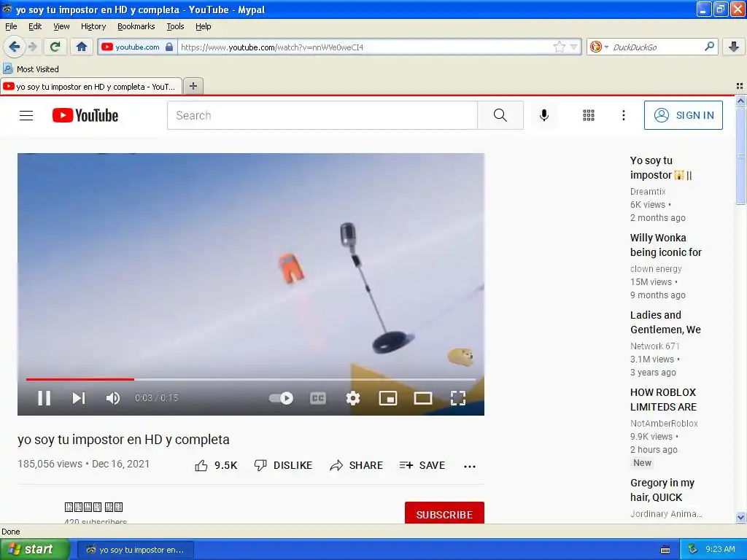Mute the video volume speaker icon
Viewport: 747px width, 560px height.
[x=113, y=398]
